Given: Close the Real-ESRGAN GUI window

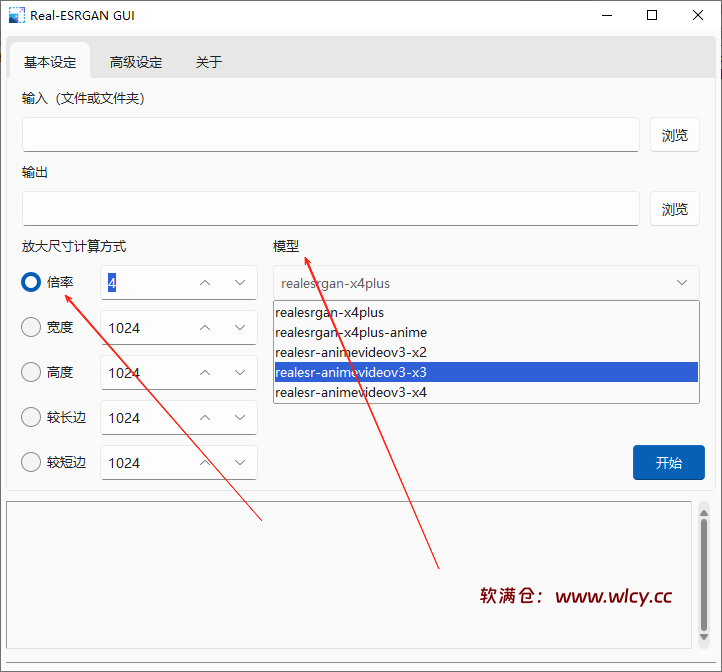Looking at the screenshot, I should tap(697, 15).
